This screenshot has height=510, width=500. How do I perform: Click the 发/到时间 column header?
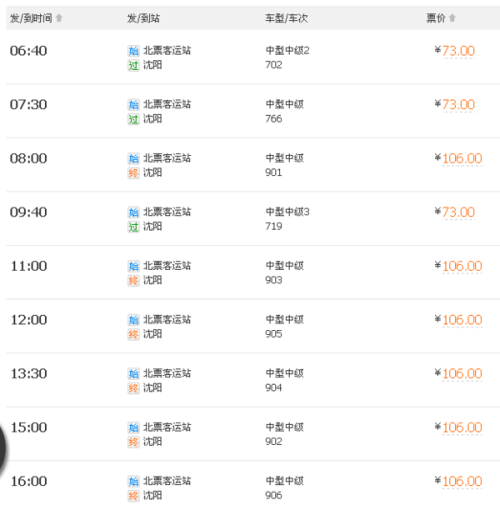tap(31, 18)
